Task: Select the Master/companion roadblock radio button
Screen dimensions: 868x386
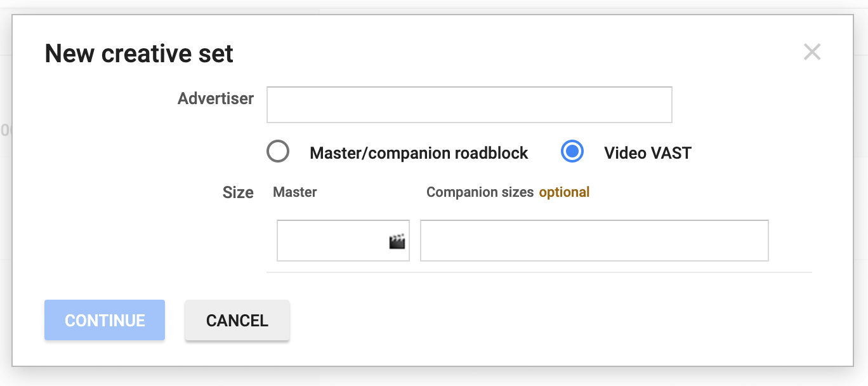Action: coord(278,152)
